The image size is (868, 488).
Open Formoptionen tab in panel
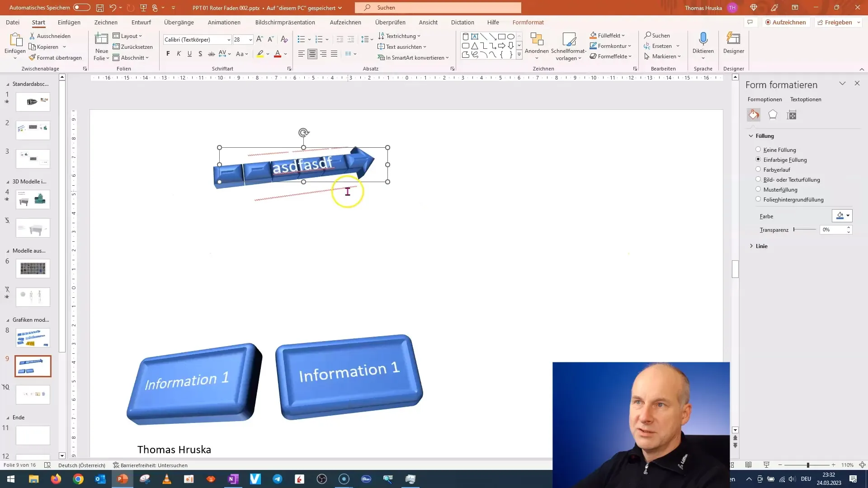(764, 99)
